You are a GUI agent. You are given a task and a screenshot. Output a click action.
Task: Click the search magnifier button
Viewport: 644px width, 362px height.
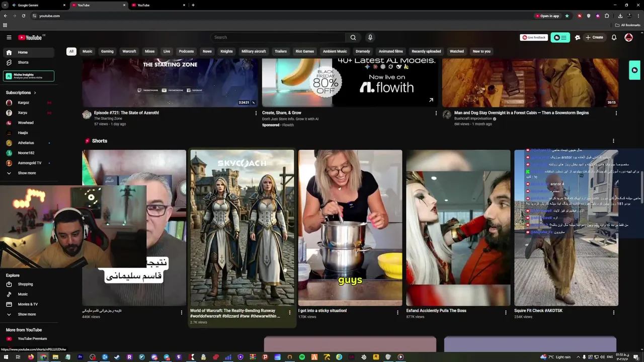353,37
